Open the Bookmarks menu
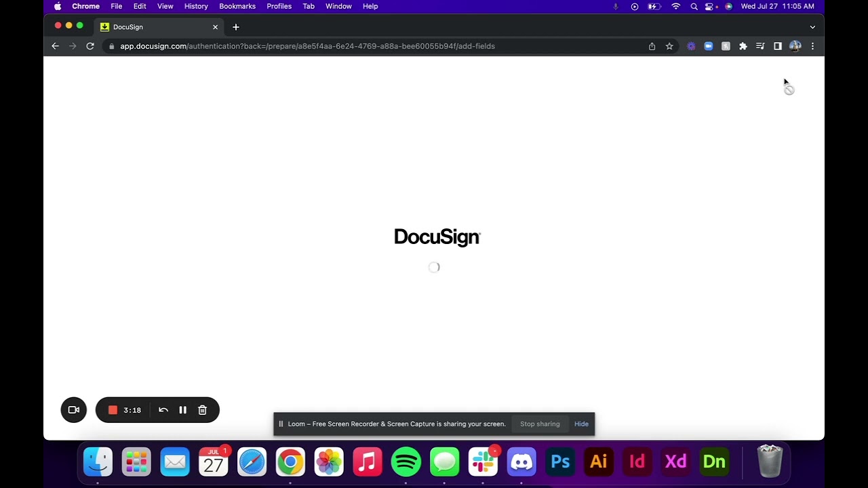Viewport: 868px width, 488px height. (x=237, y=6)
